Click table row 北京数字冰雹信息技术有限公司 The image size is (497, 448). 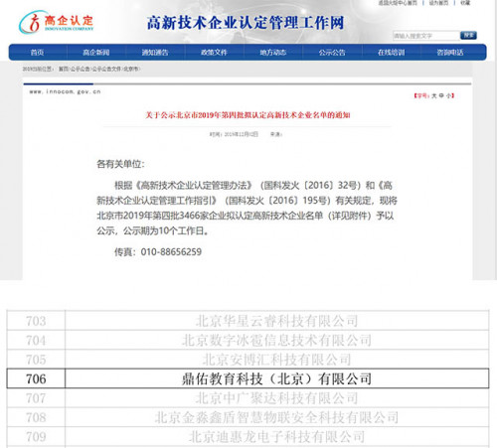click(x=276, y=340)
